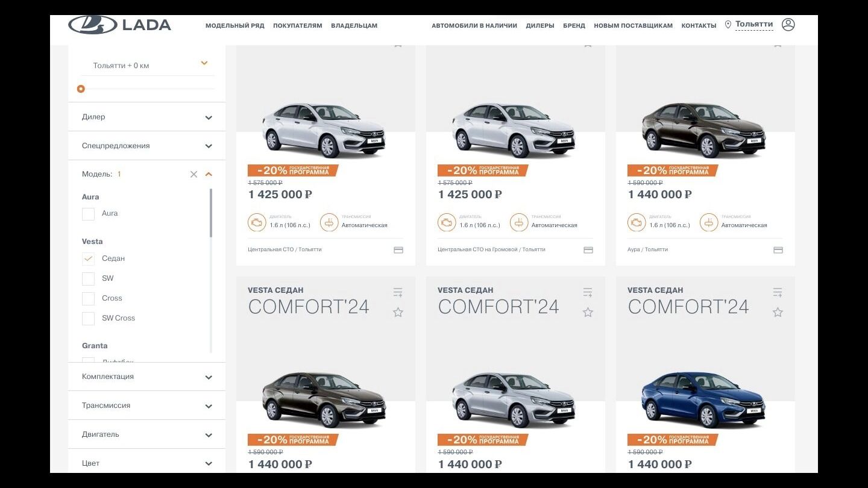Add the blue Vesta Comfort'24 to comparison
Viewport: 868px width, 488px height.
click(x=778, y=293)
